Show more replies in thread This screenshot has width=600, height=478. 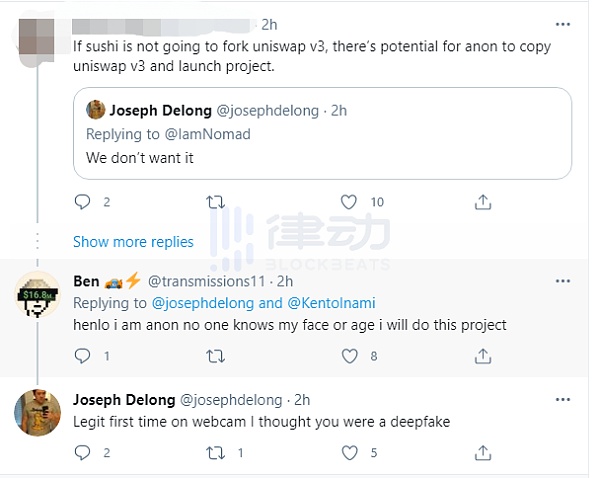[133, 242]
